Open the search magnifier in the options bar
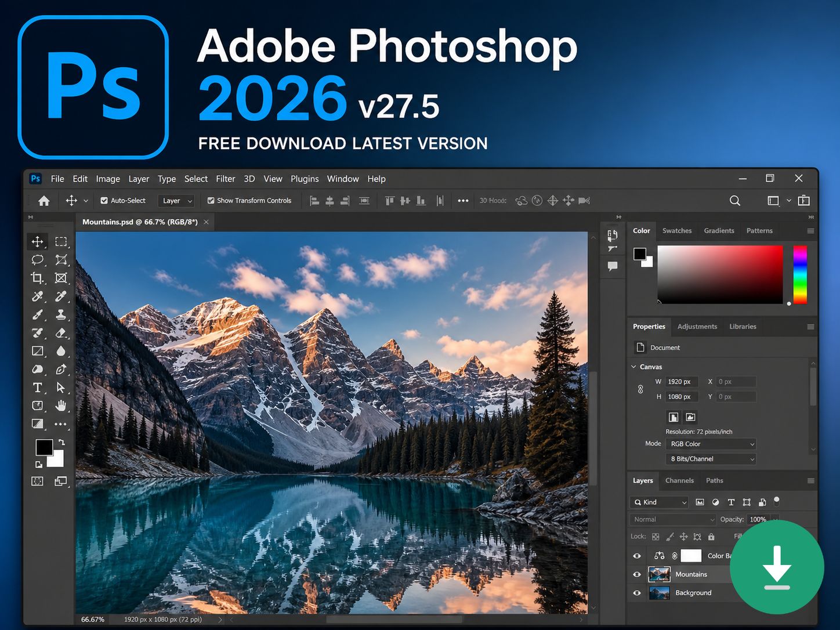Viewport: 840px width, 630px height. [x=735, y=201]
